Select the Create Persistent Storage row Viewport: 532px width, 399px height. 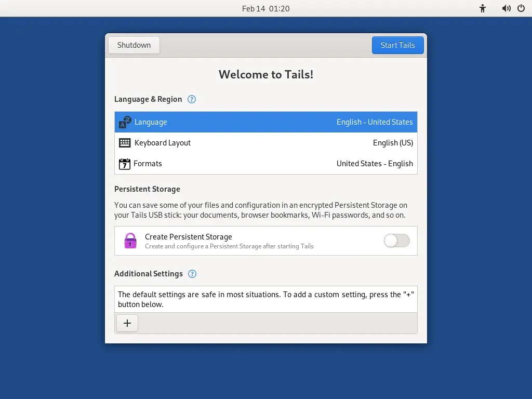pos(234,241)
